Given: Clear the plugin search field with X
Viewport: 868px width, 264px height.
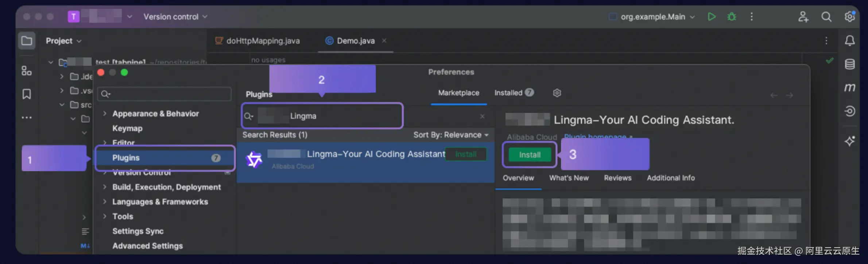Looking at the screenshot, I should pos(482,116).
